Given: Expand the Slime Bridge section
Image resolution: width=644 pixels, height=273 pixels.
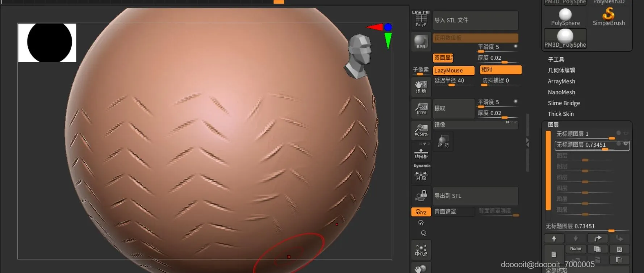Looking at the screenshot, I should pos(564,103).
